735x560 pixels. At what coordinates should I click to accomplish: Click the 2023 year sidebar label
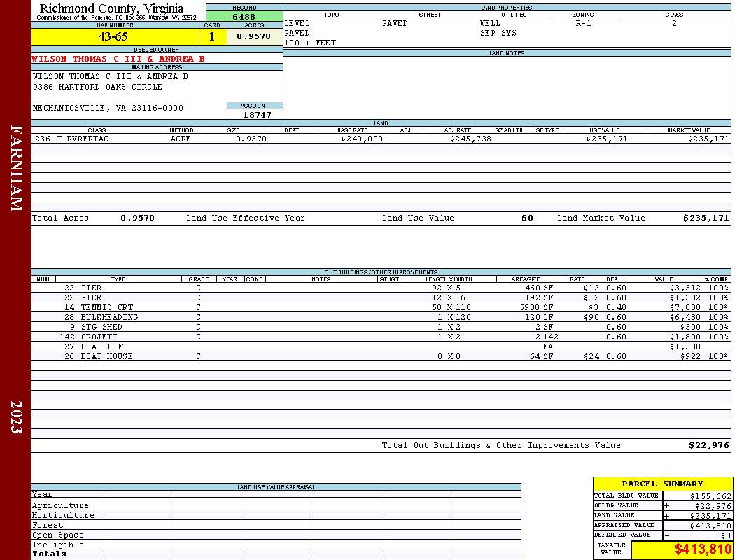point(16,417)
